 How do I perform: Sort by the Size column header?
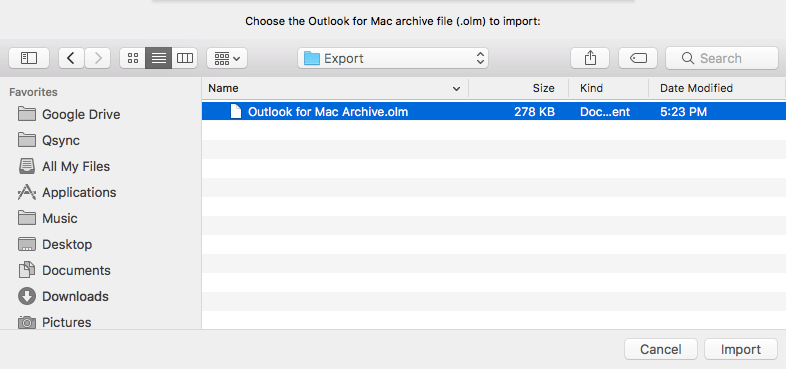[518, 88]
